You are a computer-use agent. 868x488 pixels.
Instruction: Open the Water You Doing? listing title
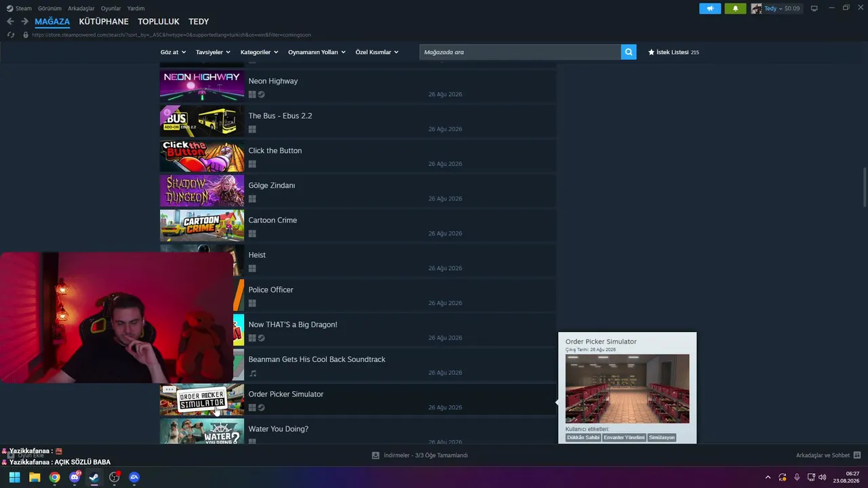[278, 429]
